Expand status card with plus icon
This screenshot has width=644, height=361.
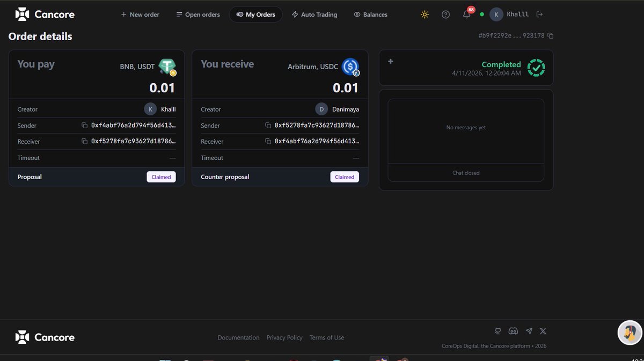point(391,62)
